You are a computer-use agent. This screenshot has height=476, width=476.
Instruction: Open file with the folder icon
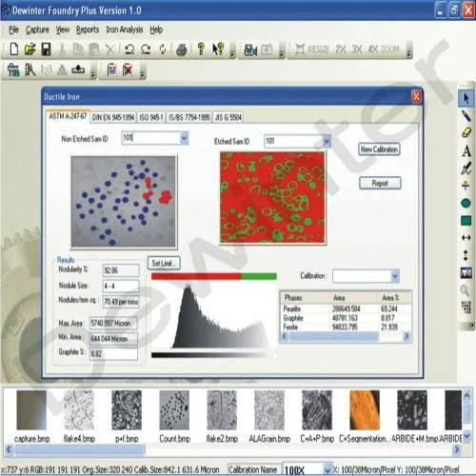[x=30, y=50]
